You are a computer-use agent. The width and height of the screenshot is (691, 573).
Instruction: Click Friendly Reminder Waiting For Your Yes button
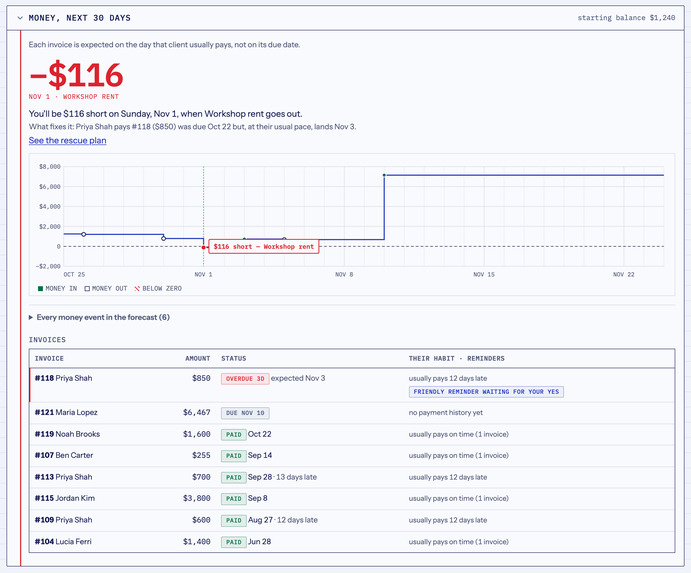pos(486,392)
